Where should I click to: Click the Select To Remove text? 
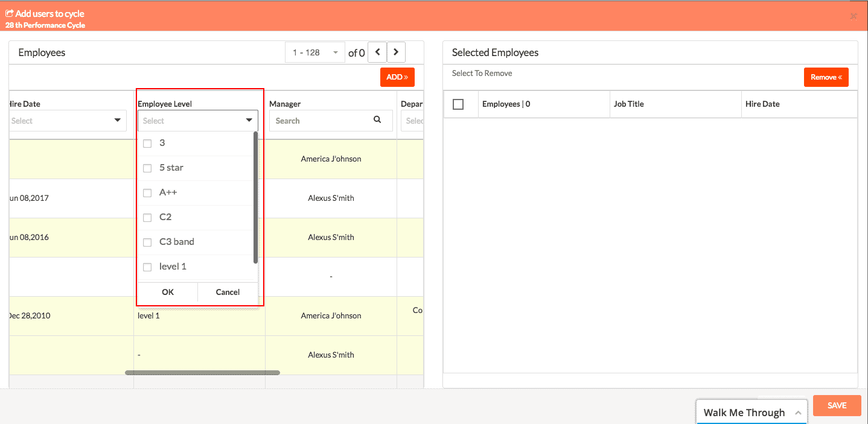(x=482, y=73)
